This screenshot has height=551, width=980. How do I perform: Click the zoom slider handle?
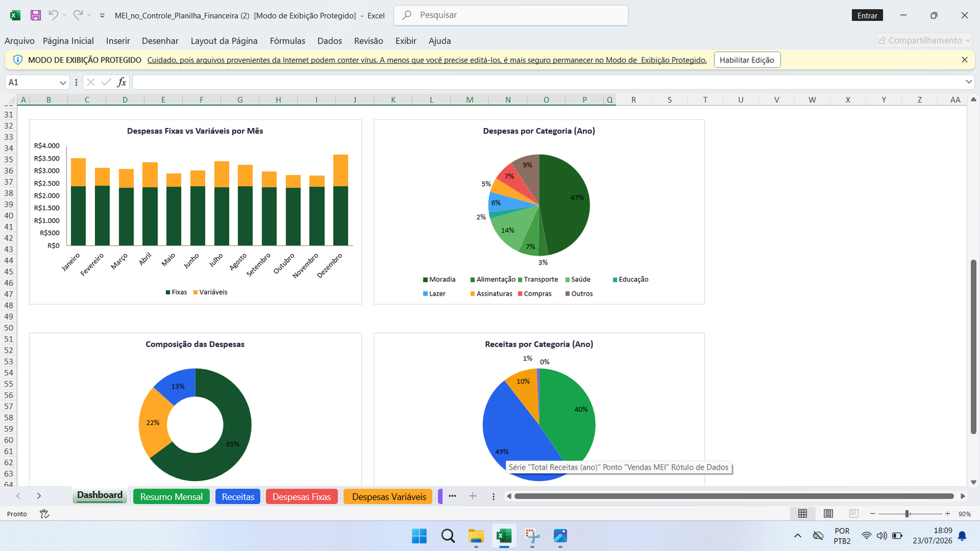click(x=907, y=514)
